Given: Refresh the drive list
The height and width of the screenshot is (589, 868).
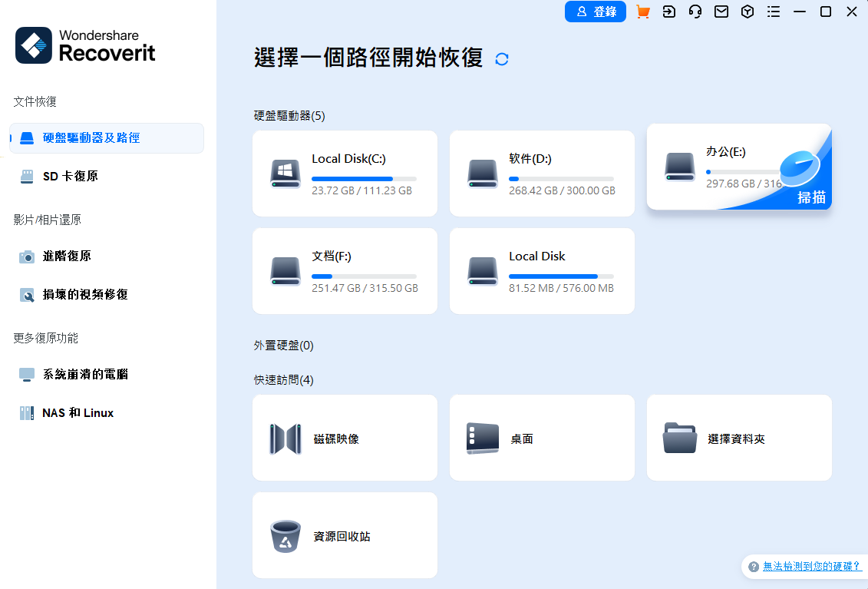Looking at the screenshot, I should pos(501,59).
